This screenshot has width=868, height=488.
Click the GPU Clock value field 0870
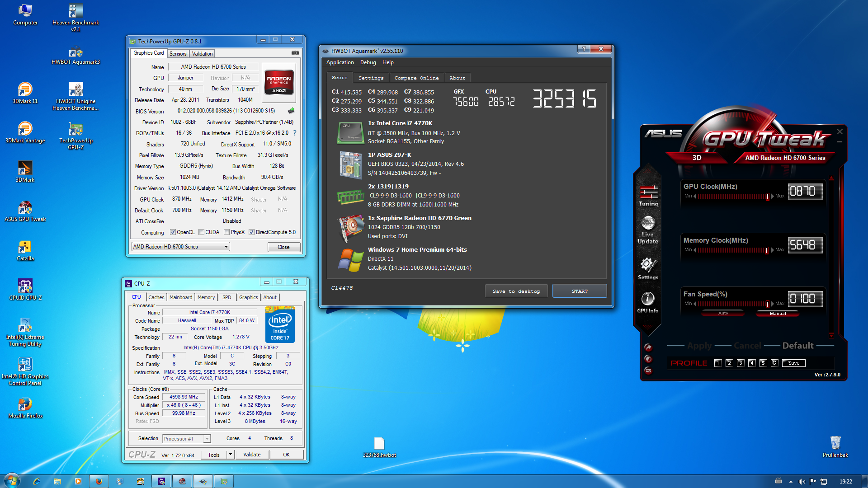(x=805, y=192)
